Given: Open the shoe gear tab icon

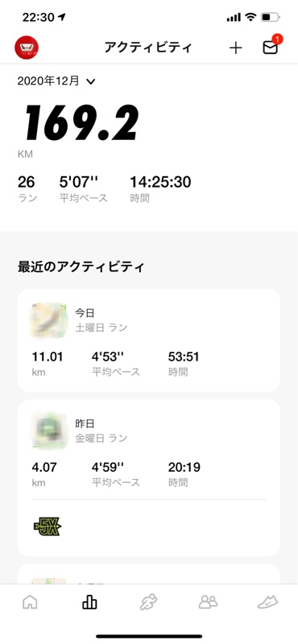Looking at the screenshot, I should pyautogui.click(x=267, y=602).
